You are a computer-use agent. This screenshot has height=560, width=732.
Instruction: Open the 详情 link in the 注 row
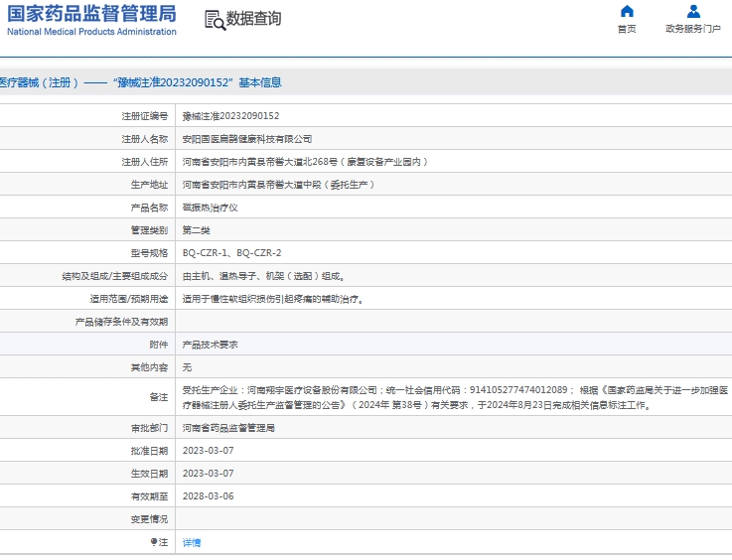(192, 542)
